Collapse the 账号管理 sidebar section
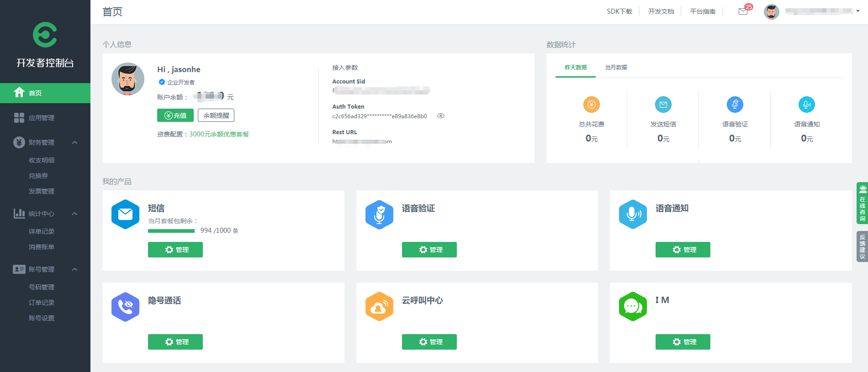This screenshot has width=868, height=372. (x=75, y=269)
